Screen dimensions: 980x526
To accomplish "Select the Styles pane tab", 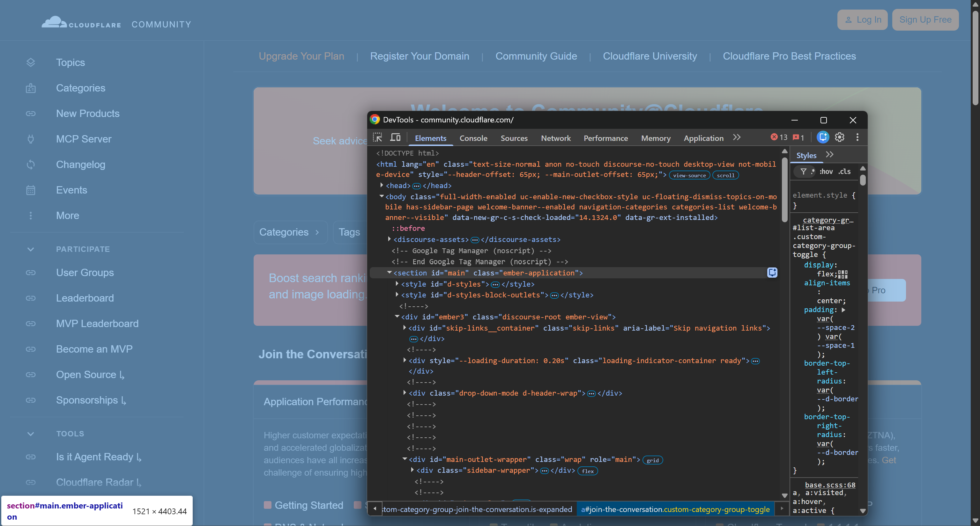I will tap(806, 155).
